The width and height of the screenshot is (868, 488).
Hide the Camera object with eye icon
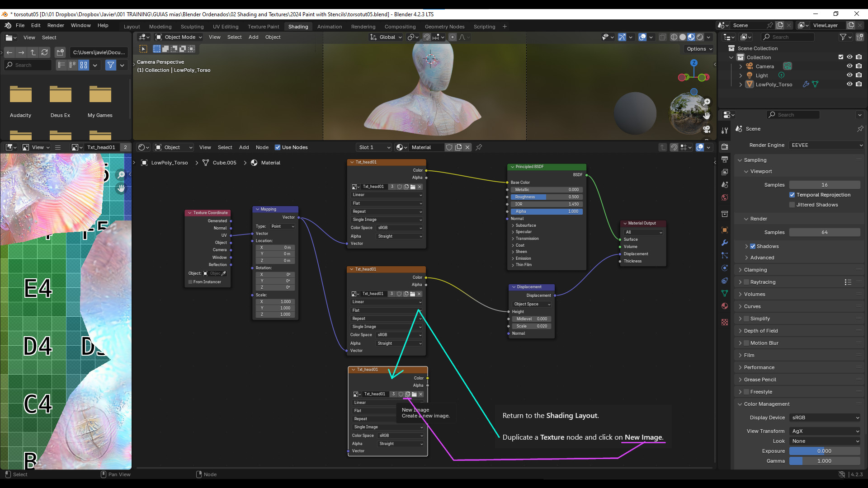tap(849, 66)
